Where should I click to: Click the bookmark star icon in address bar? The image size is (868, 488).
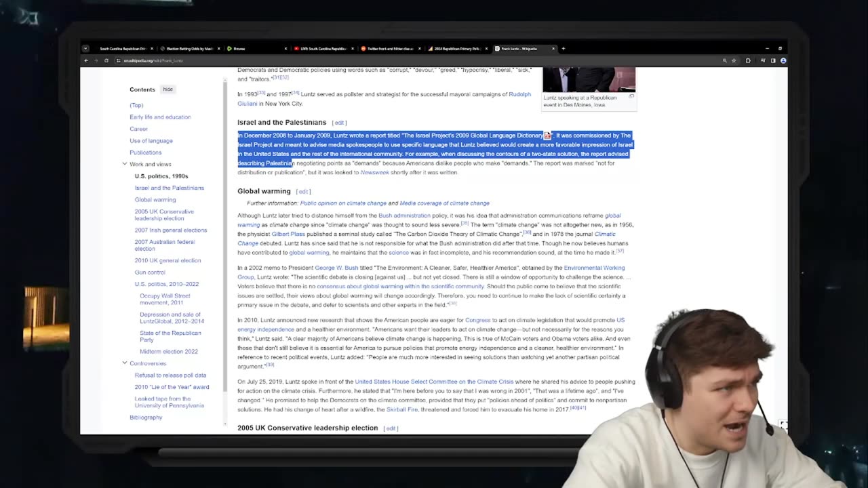pos(734,60)
